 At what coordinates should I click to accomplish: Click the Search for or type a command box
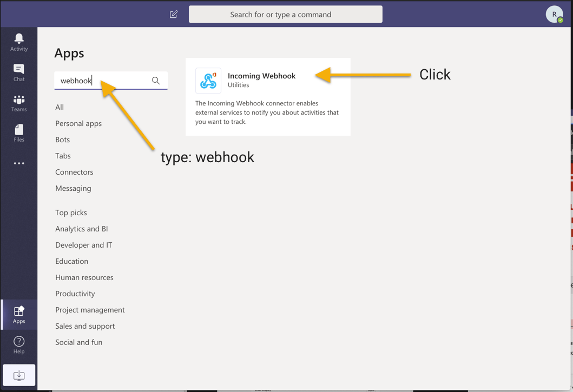coord(285,14)
